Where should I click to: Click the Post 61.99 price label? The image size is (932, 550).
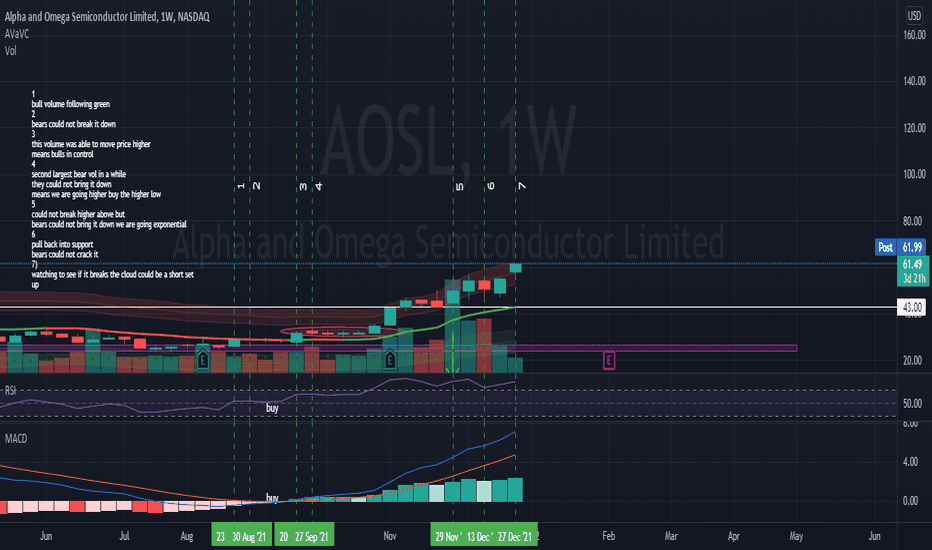click(900, 247)
